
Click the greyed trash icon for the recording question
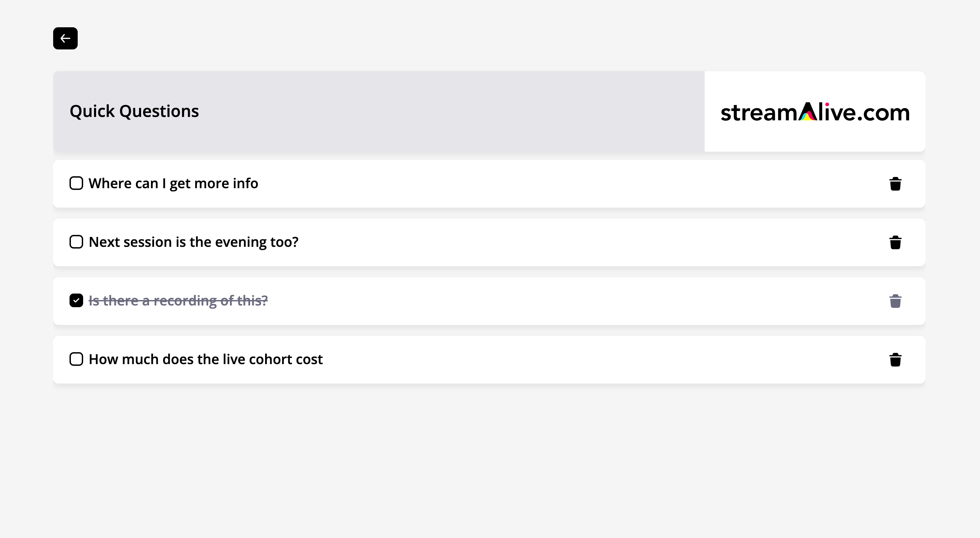pyautogui.click(x=895, y=301)
